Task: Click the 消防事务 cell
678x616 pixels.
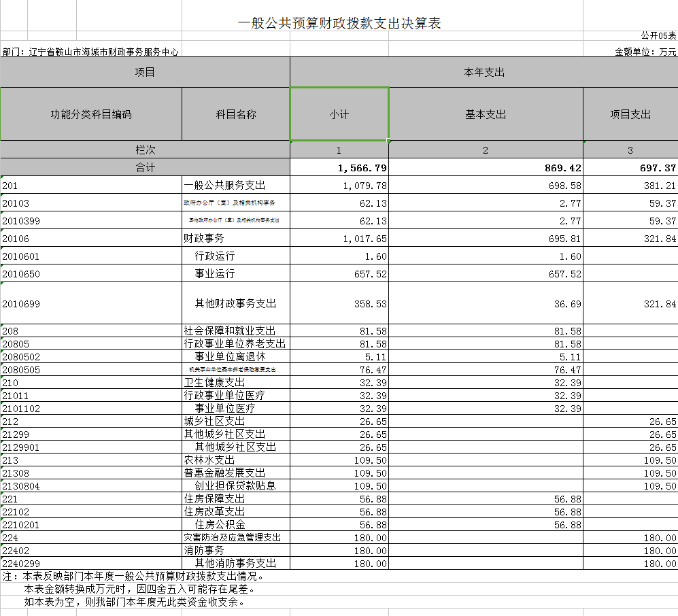Action: [236, 551]
